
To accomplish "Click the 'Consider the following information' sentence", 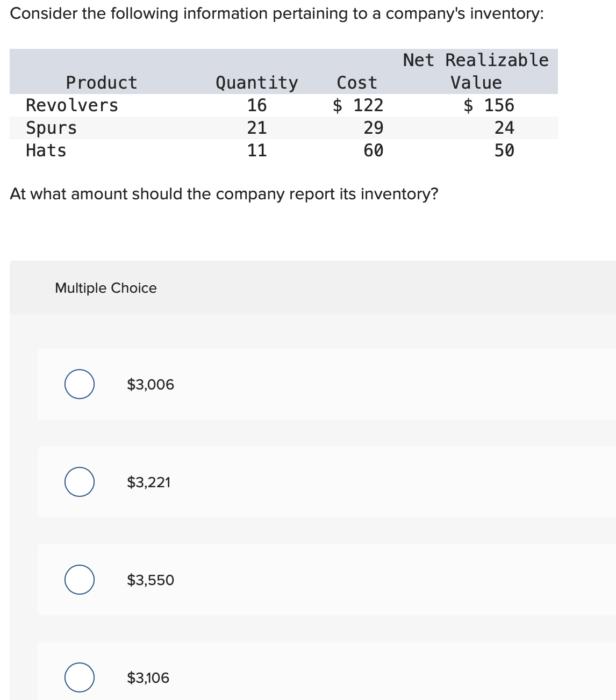I will point(277,13).
